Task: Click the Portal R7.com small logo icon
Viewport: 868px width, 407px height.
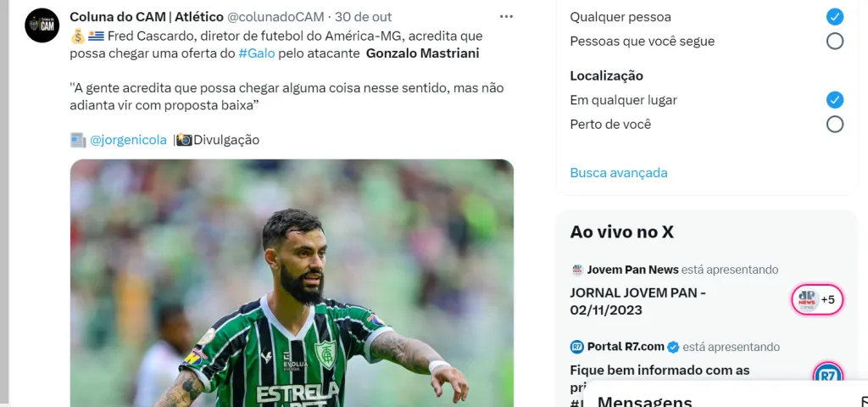Action: point(576,347)
